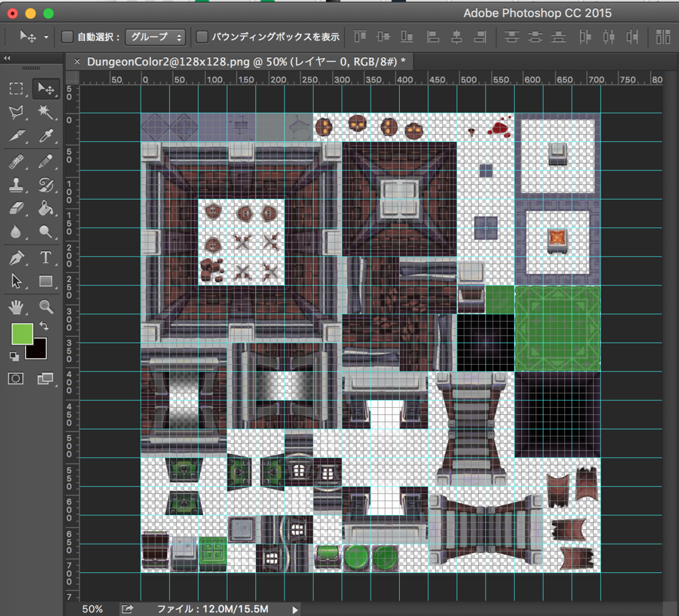Select the Dodge tool

pos(46,231)
